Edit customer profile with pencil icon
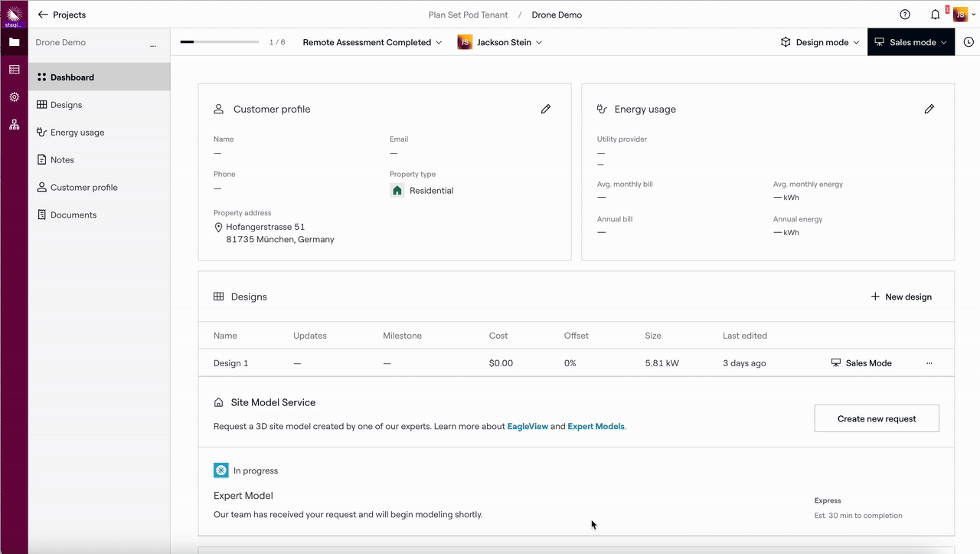The height and width of the screenshot is (554, 980). coord(546,110)
